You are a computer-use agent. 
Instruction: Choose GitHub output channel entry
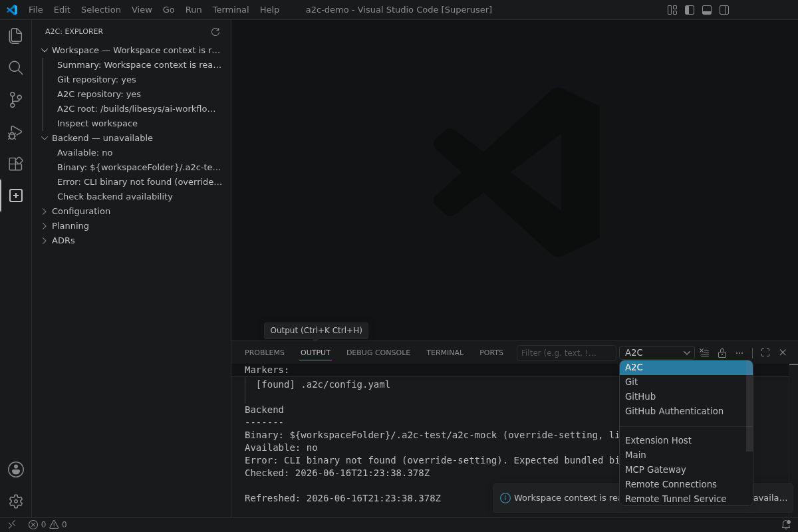click(683, 396)
